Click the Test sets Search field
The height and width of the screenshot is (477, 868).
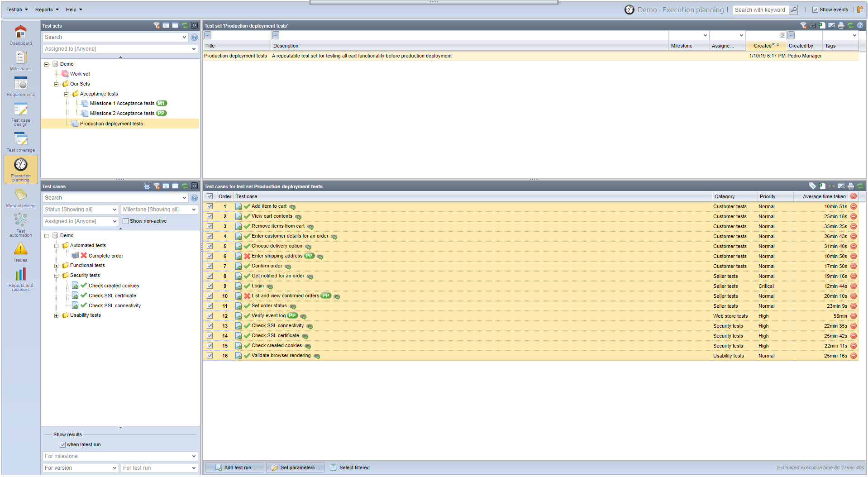pyautogui.click(x=115, y=37)
